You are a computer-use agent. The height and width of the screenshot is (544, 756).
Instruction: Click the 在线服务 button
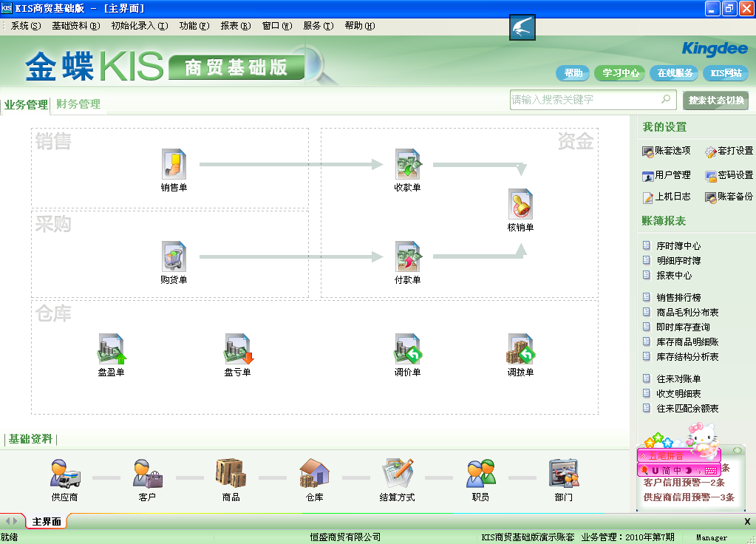tap(675, 73)
